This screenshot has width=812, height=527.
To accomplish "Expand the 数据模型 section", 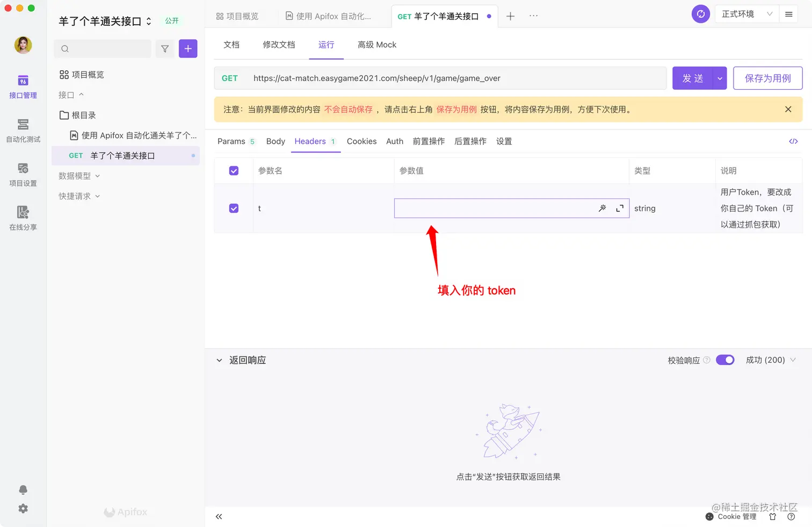I will click(79, 176).
